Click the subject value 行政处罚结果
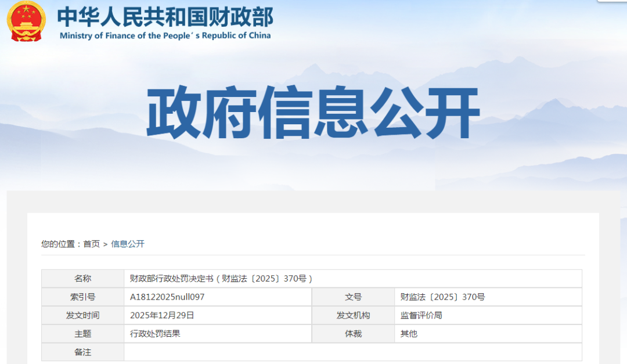 click(155, 334)
